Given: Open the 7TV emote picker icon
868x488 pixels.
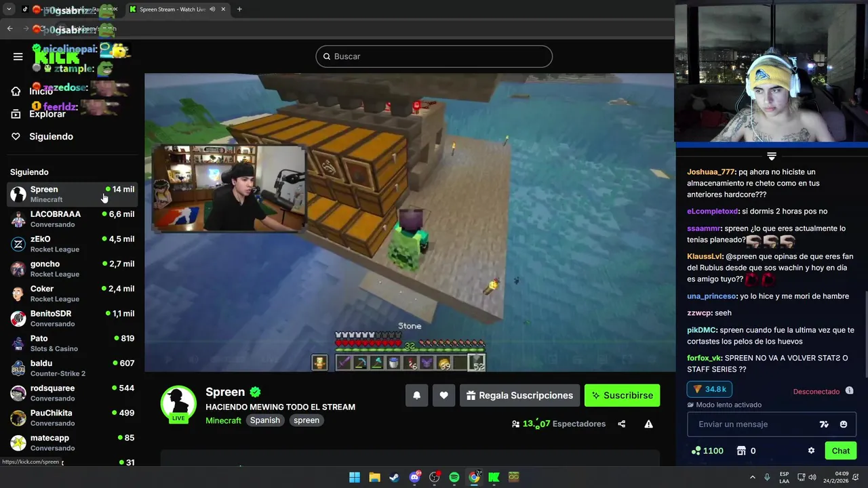Looking at the screenshot, I should [824, 424].
